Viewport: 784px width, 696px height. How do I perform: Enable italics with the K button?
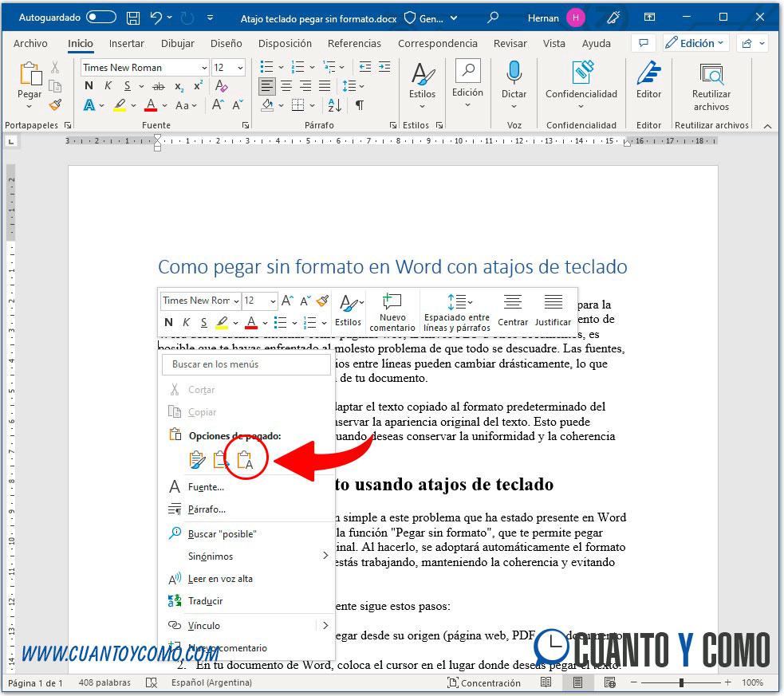pyautogui.click(x=107, y=85)
